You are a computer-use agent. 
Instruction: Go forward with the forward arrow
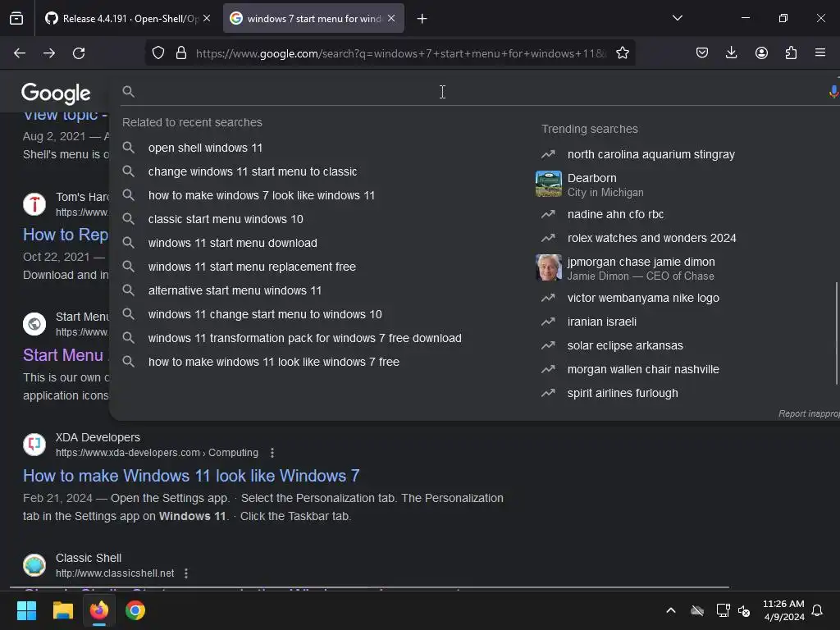pos(49,53)
